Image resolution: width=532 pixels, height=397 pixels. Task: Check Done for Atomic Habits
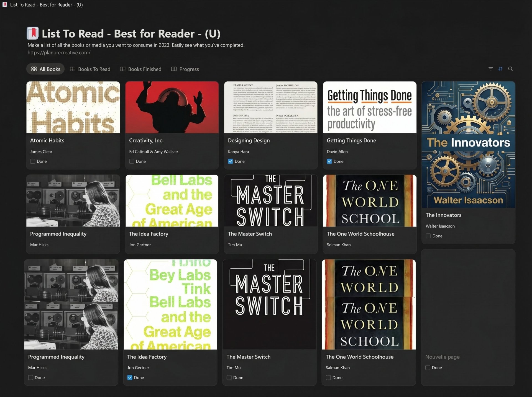(x=33, y=161)
